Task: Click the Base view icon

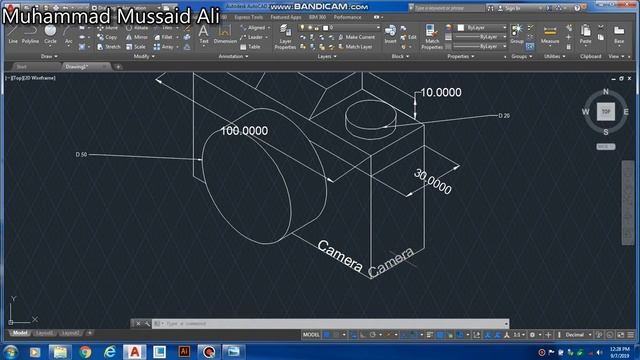Action: pyautogui.click(x=619, y=34)
